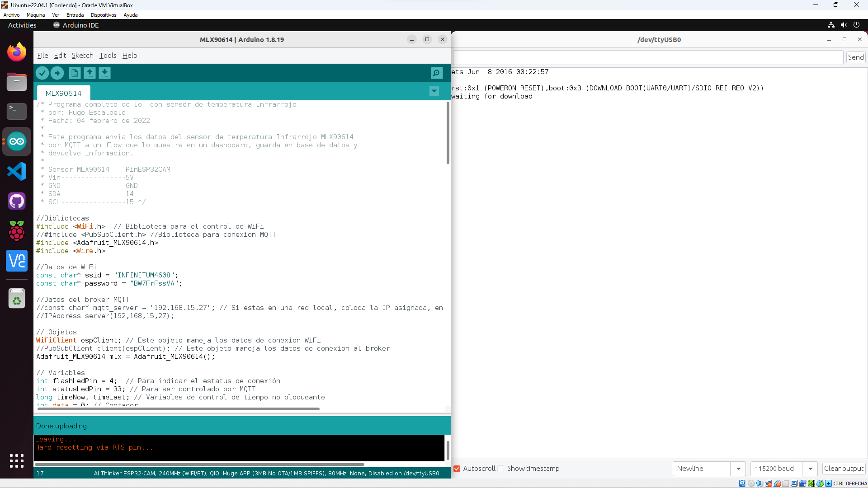Open the Tools menu

tap(108, 56)
